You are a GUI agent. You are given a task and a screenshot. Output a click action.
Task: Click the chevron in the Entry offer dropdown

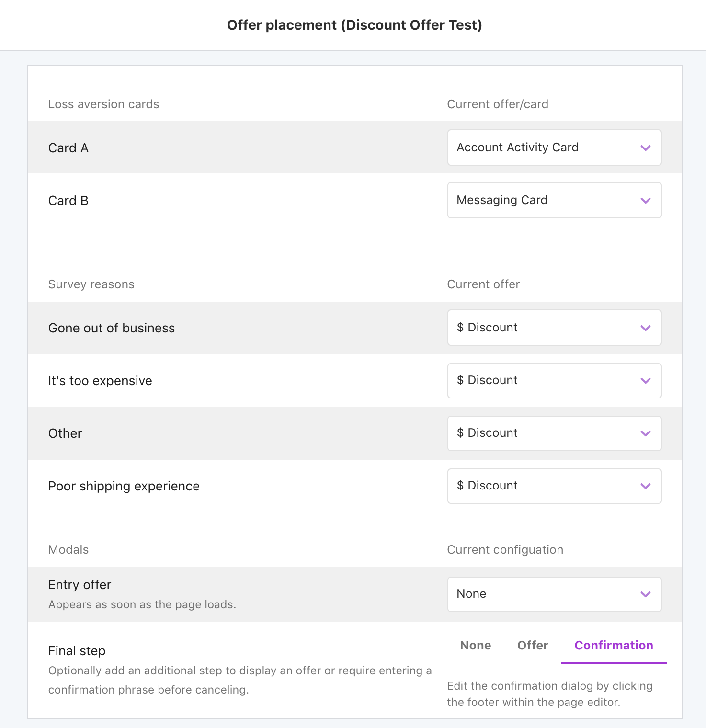click(x=645, y=594)
